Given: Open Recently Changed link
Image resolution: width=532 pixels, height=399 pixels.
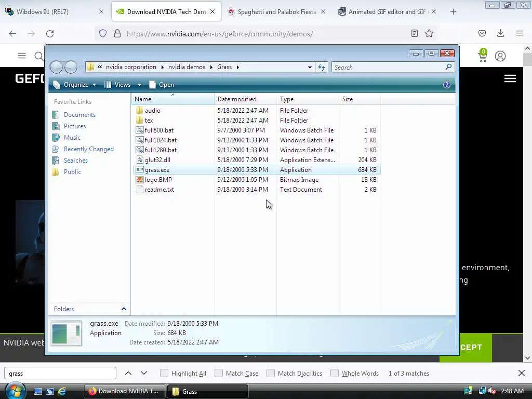Looking at the screenshot, I should click(x=88, y=149).
